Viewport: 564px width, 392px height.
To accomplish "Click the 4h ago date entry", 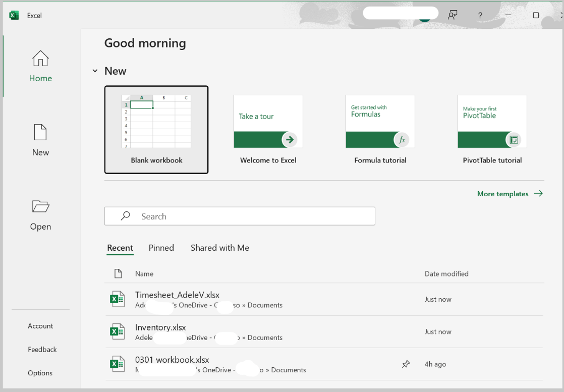I will (x=435, y=364).
